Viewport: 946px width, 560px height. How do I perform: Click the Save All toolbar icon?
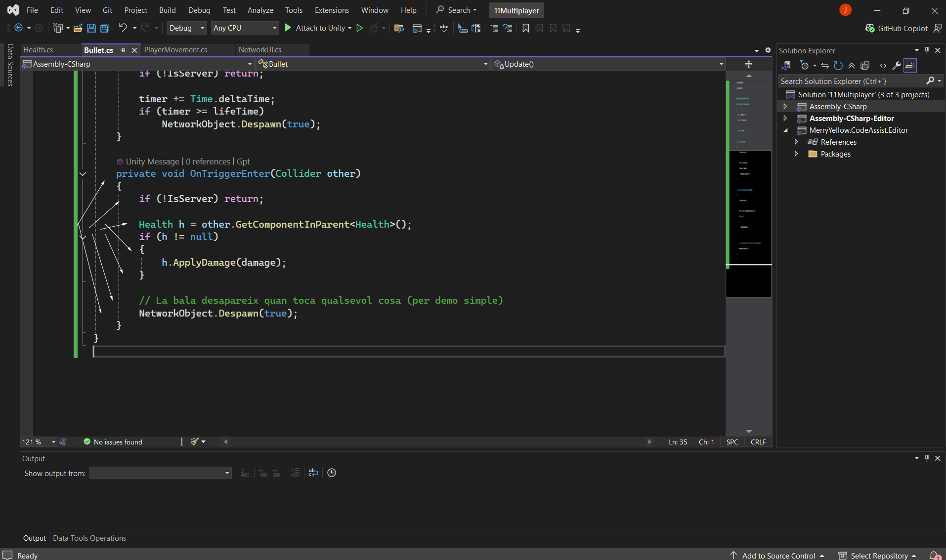coord(105,28)
